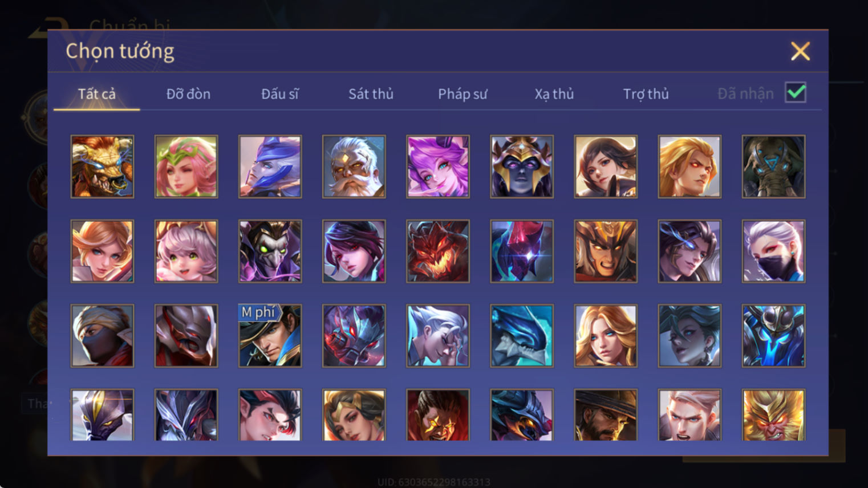Pick the purple-haired pink elf hero
This screenshot has width=868, height=488.
[437, 166]
